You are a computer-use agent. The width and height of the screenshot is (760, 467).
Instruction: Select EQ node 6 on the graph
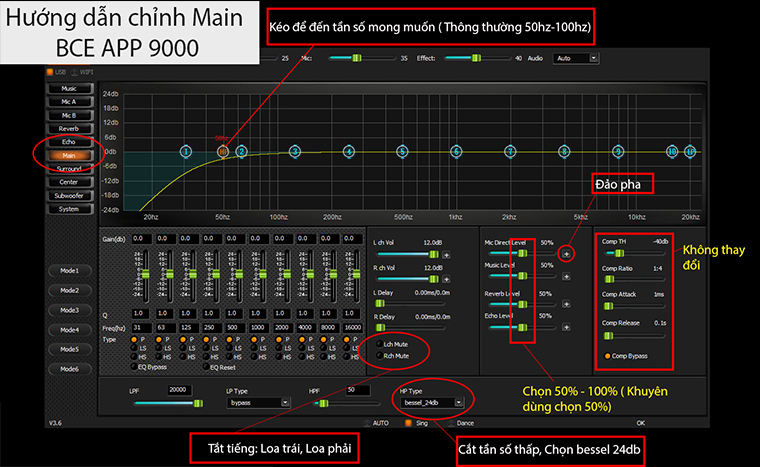pos(456,152)
